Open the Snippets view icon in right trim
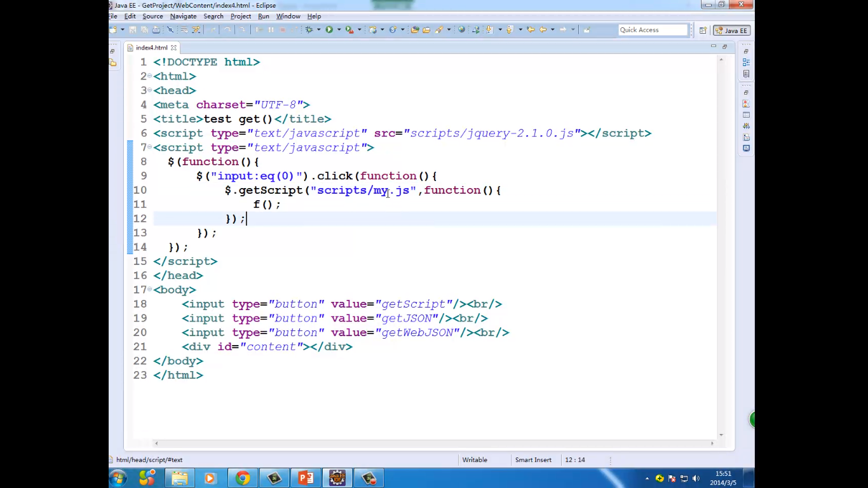This screenshot has width=868, height=488. tap(746, 137)
